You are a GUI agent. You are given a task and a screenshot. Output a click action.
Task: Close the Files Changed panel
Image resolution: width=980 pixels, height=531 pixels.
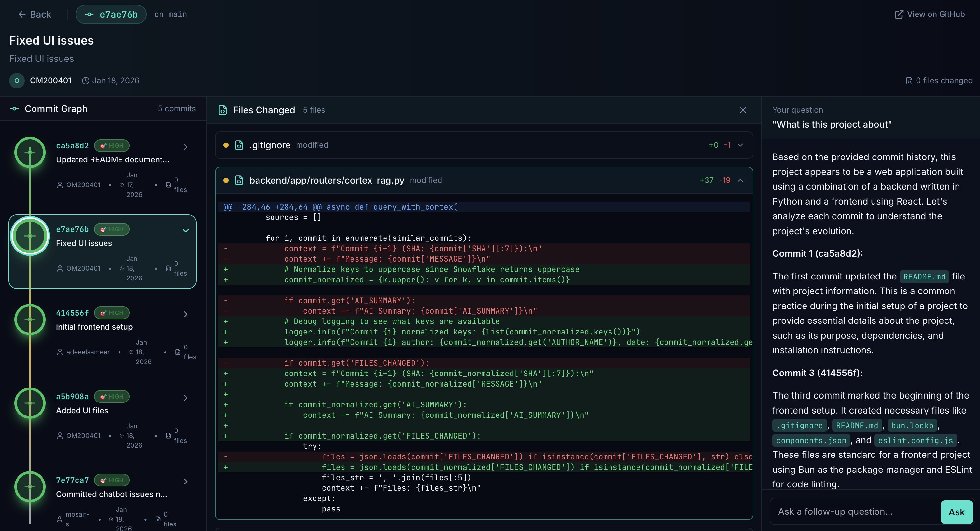click(743, 110)
